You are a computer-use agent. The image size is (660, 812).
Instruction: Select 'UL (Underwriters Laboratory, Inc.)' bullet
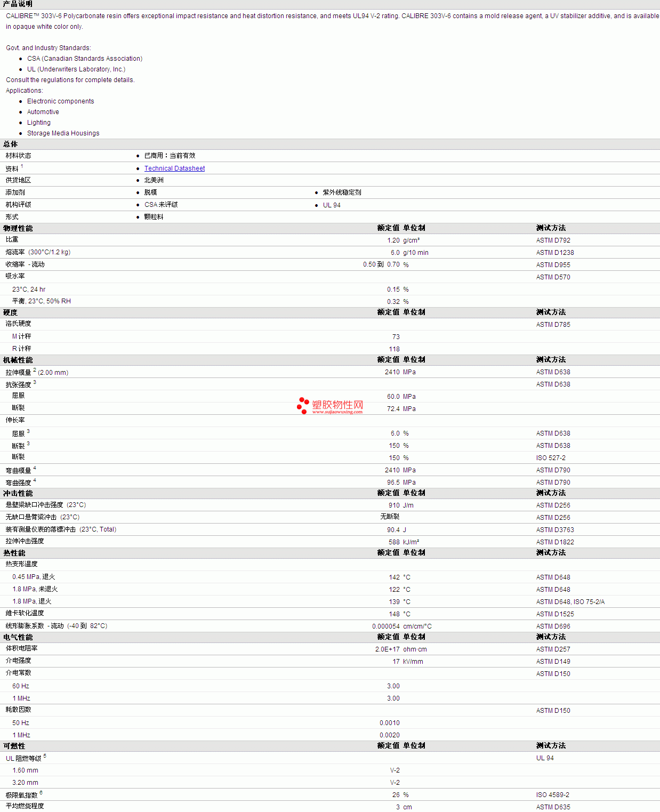(76, 69)
